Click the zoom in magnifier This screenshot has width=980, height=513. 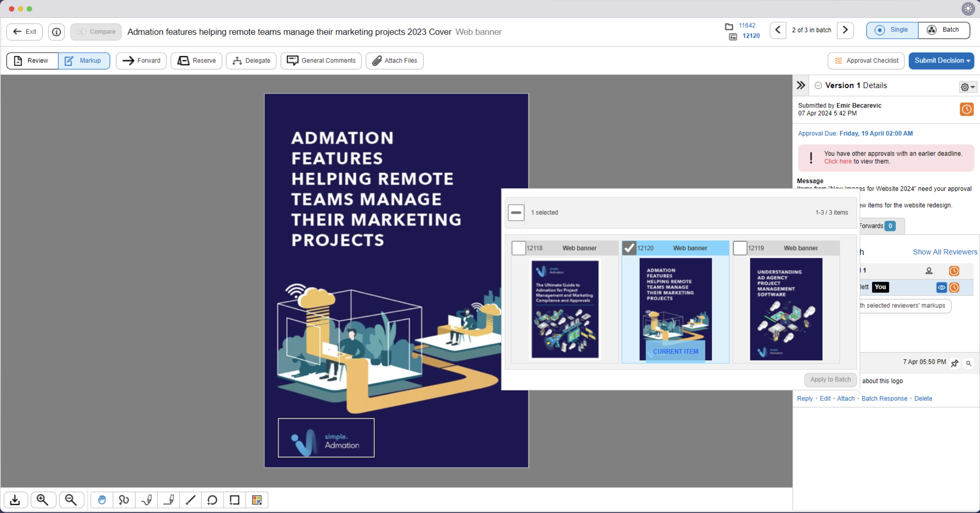point(43,500)
